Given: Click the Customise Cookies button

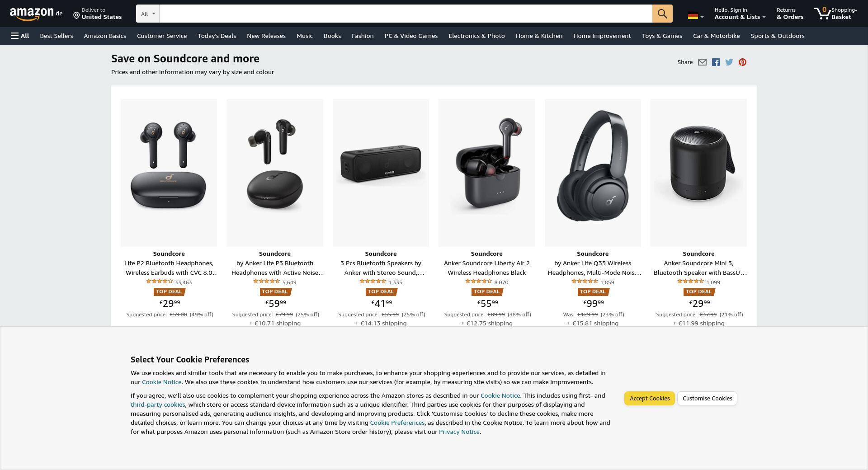Looking at the screenshot, I should click(707, 398).
